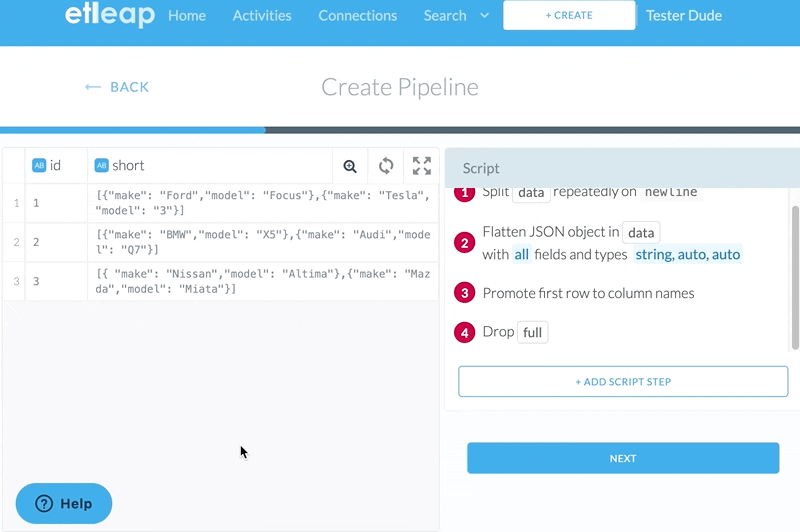Click the NEXT button
800x532 pixels.
pyautogui.click(x=622, y=458)
